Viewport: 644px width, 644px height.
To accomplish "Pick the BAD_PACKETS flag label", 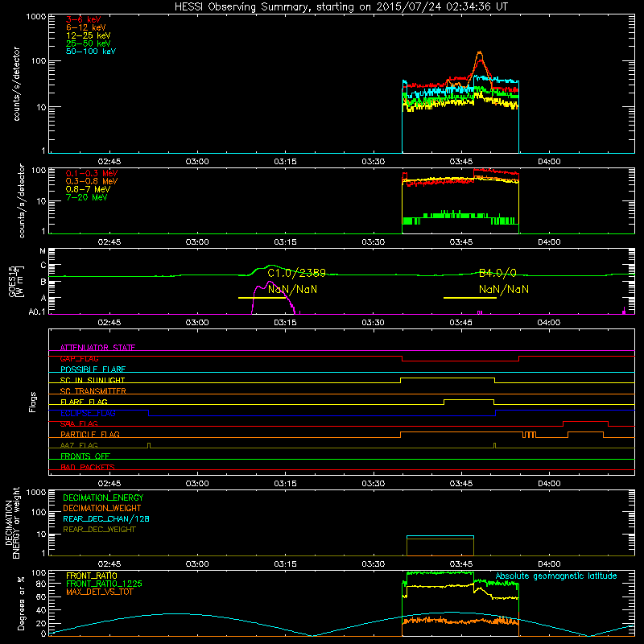I will point(88,467).
